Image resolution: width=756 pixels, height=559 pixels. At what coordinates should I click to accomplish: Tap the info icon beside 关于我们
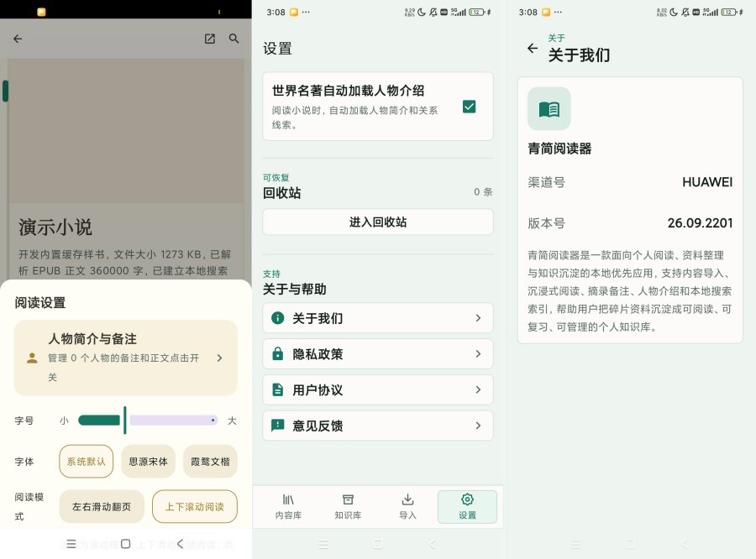[x=278, y=318]
